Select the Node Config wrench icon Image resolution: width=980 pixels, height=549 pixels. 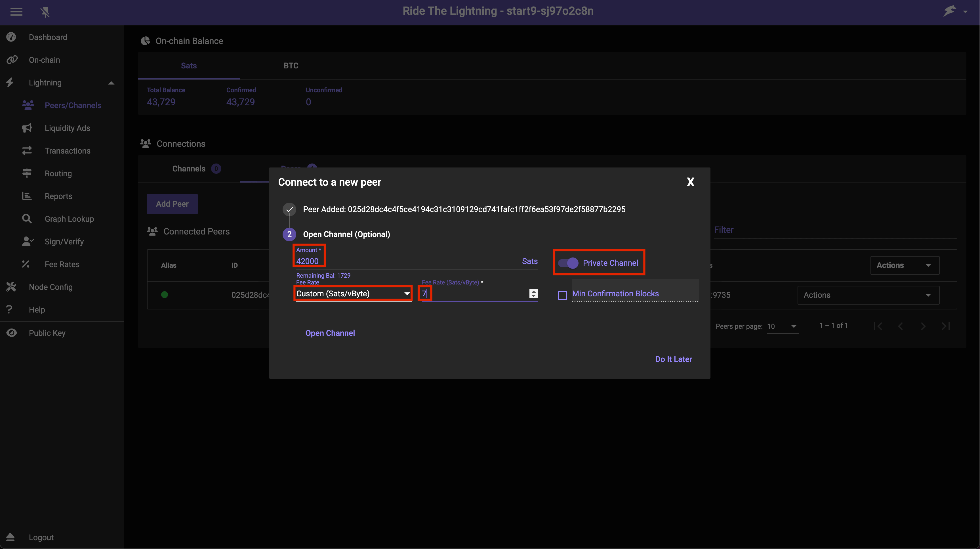[11, 287]
